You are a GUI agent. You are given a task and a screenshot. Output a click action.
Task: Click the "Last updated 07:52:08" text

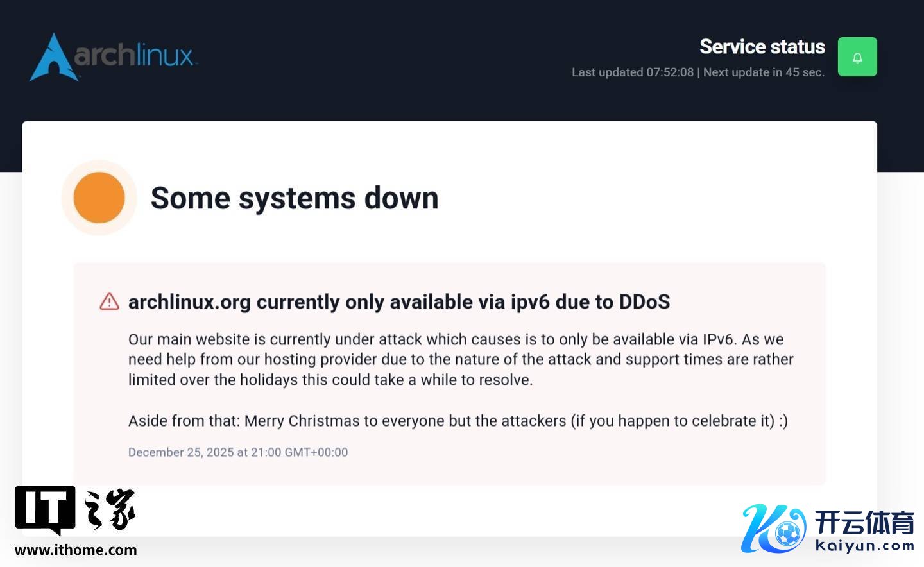point(632,72)
